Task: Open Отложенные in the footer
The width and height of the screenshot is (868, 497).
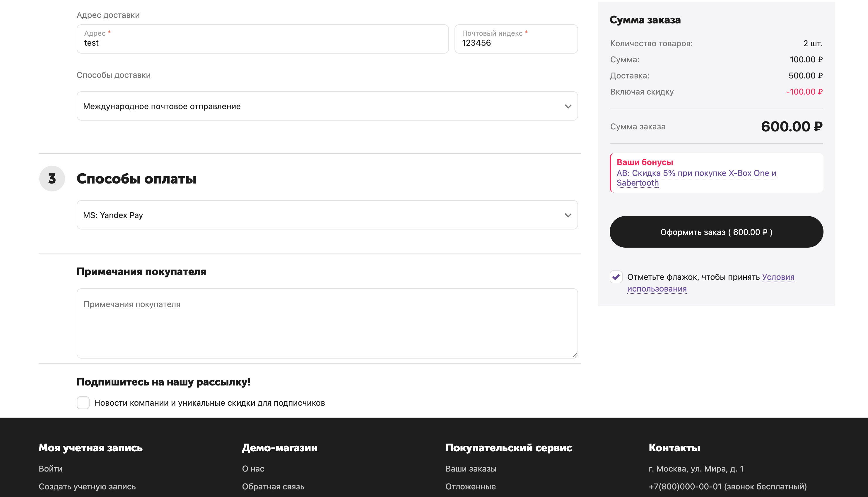Action: coord(471,486)
